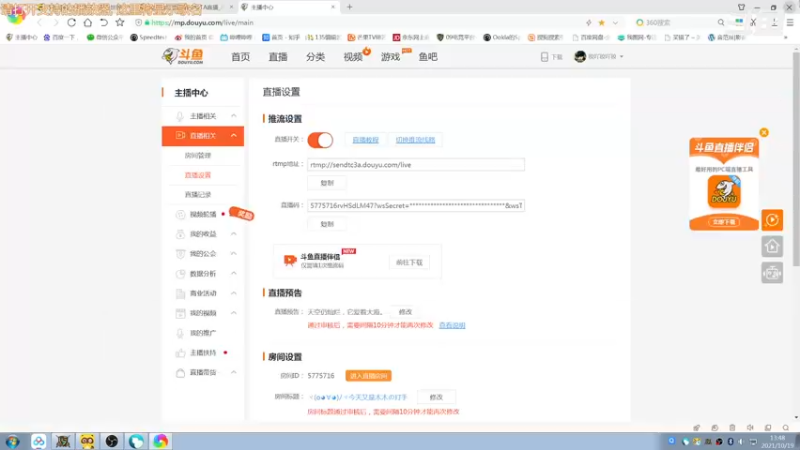The image size is (800, 450).
Task: Click the stream key field starting 5775716
Action: pos(416,206)
